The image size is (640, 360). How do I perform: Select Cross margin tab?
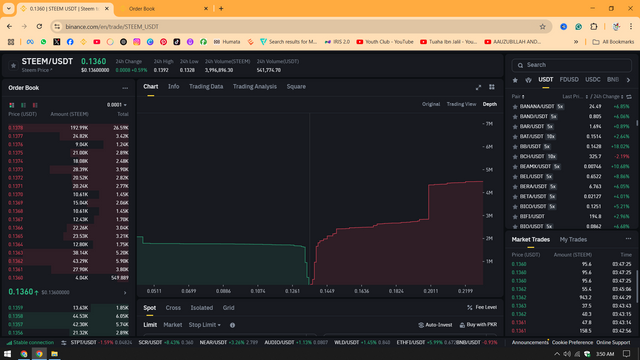pyautogui.click(x=173, y=308)
